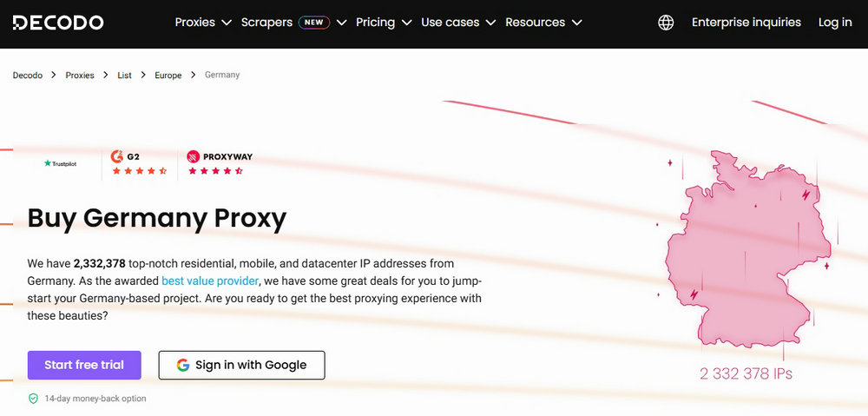Viewport: 868px width, 416px height.
Task: Open the Resources menu
Action: pyautogui.click(x=543, y=23)
